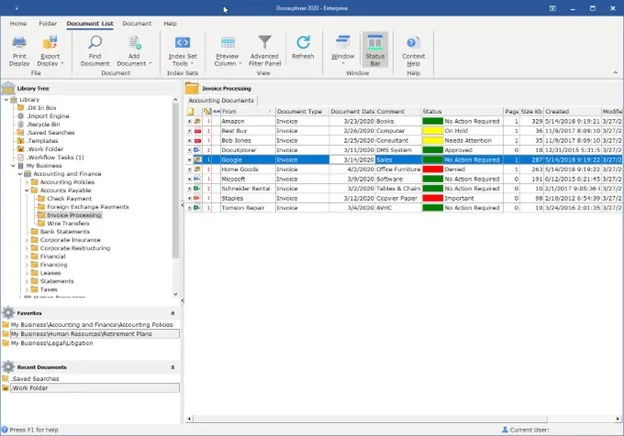Click the red status swatch for Home Goods
624x436 pixels.
(433, 169)
